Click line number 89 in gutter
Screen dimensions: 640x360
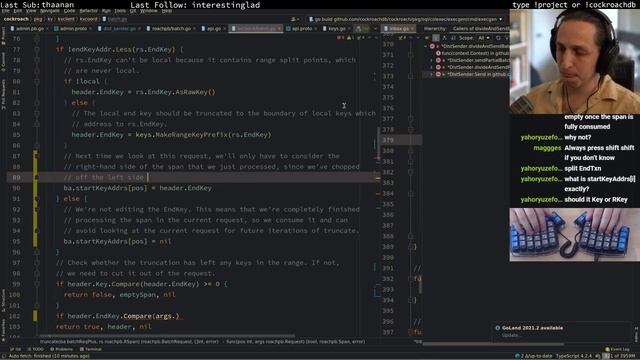(x=16, y=178)
